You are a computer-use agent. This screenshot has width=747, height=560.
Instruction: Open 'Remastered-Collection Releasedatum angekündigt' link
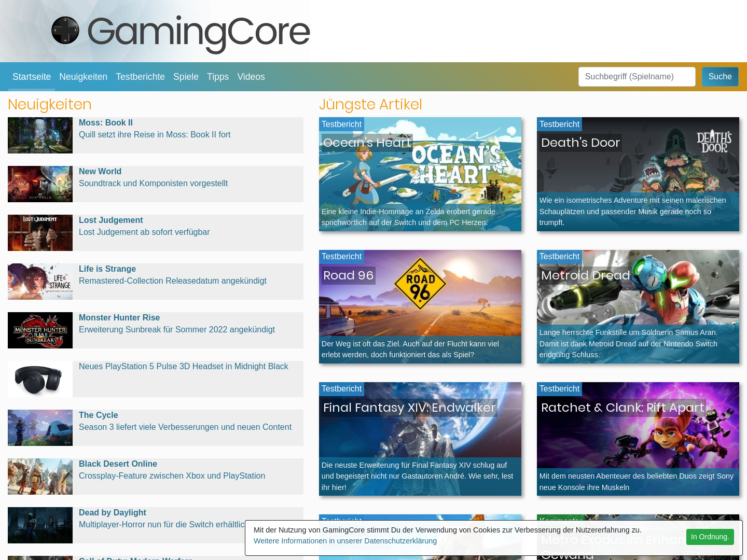(x=173, y=281)
